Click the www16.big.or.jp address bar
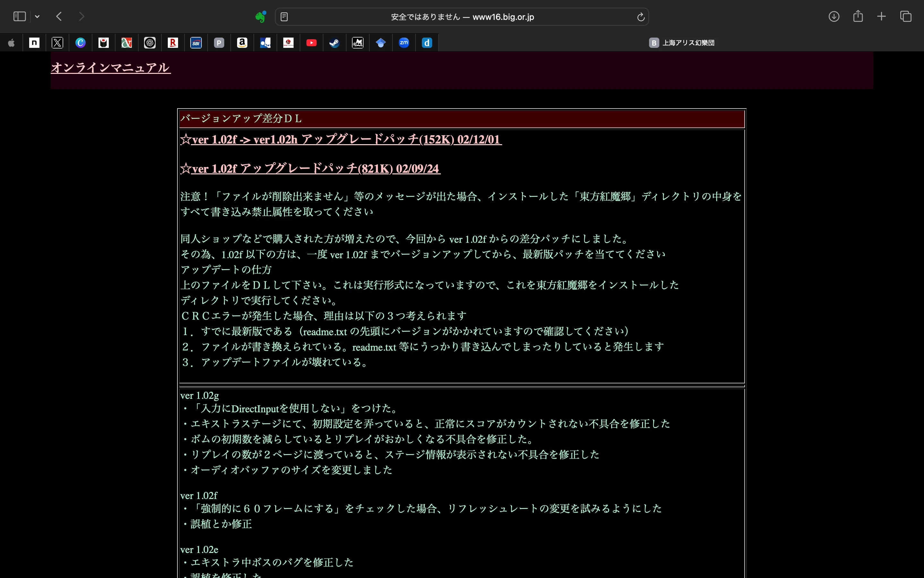The width and height of the screenshot is (924, 578). 462,17
